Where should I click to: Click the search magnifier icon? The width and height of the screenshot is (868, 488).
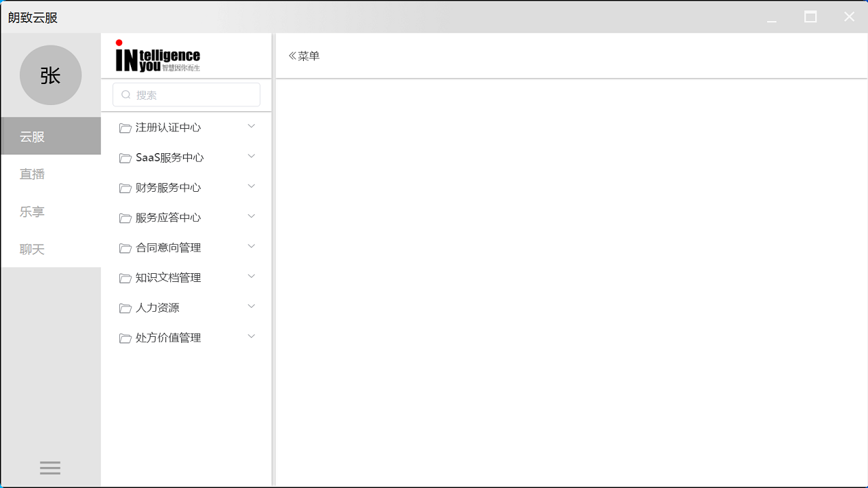tap(125, 94)
